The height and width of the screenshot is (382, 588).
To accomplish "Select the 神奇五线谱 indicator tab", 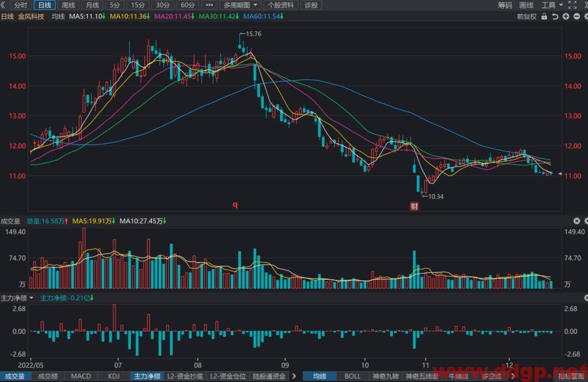I will click(421, 376).
